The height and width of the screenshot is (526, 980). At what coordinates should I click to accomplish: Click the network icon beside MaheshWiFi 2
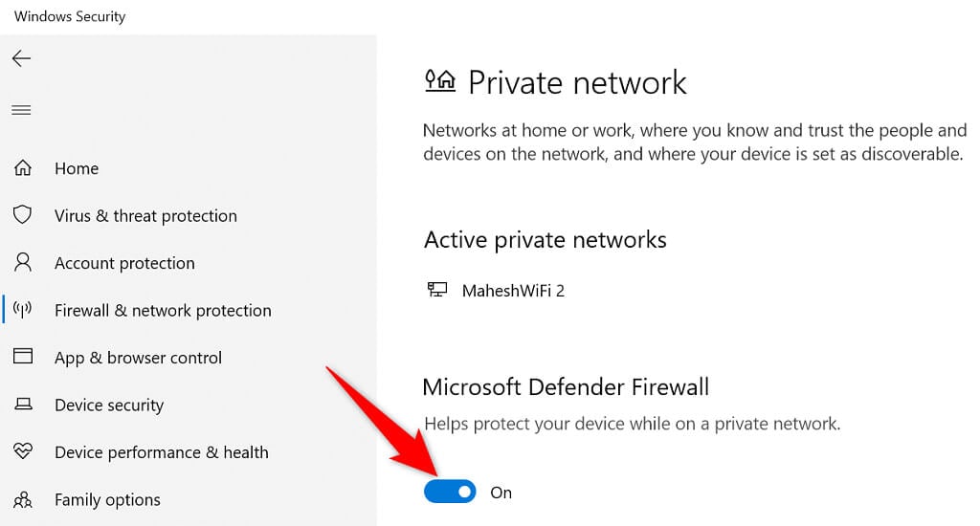tap(437, 290)
